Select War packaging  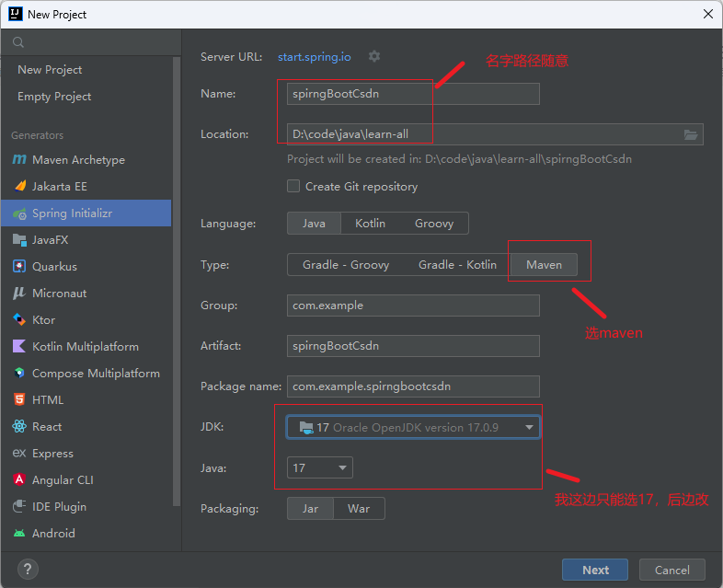[359, 509]
